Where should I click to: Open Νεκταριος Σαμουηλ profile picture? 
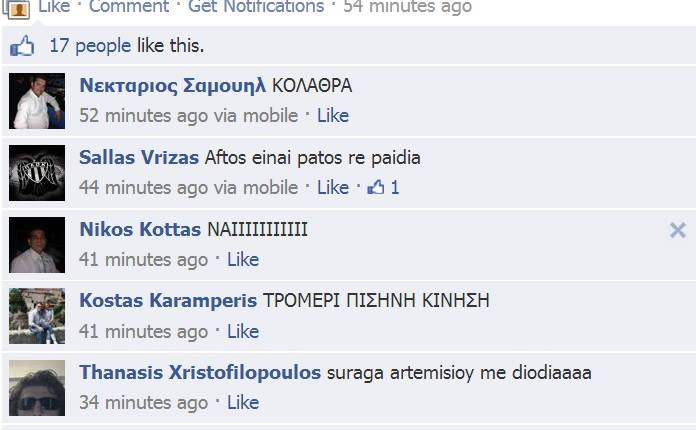pos(37,101)
